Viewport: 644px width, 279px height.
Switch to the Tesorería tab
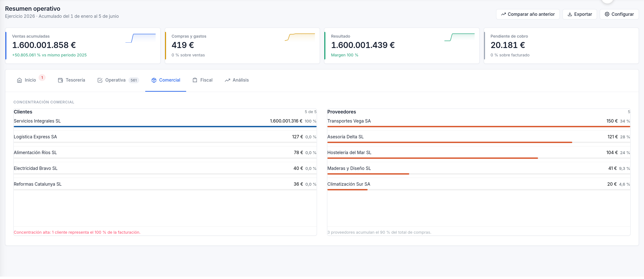click(71, 80)
